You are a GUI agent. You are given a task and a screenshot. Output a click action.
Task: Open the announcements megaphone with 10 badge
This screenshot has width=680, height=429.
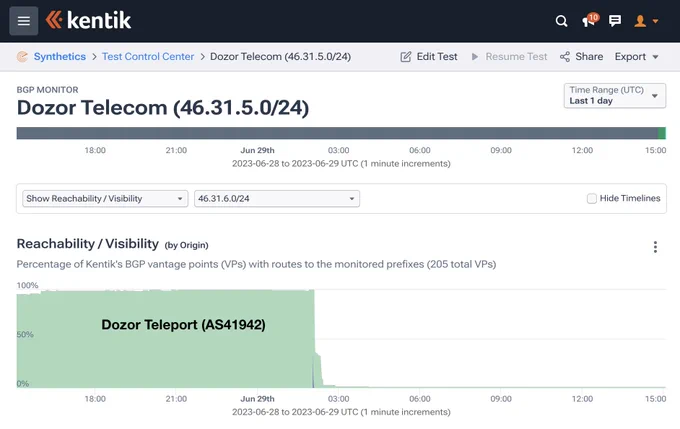[x=590, y=20]
